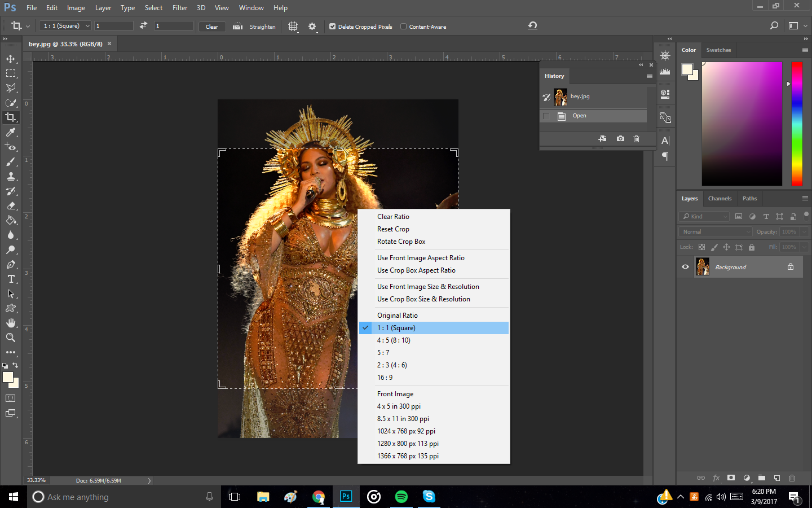Select the Dodge tool
Image resolution: width=812 pixels, height=508 pixels.
pyautogui.click(x=11, y=249)
